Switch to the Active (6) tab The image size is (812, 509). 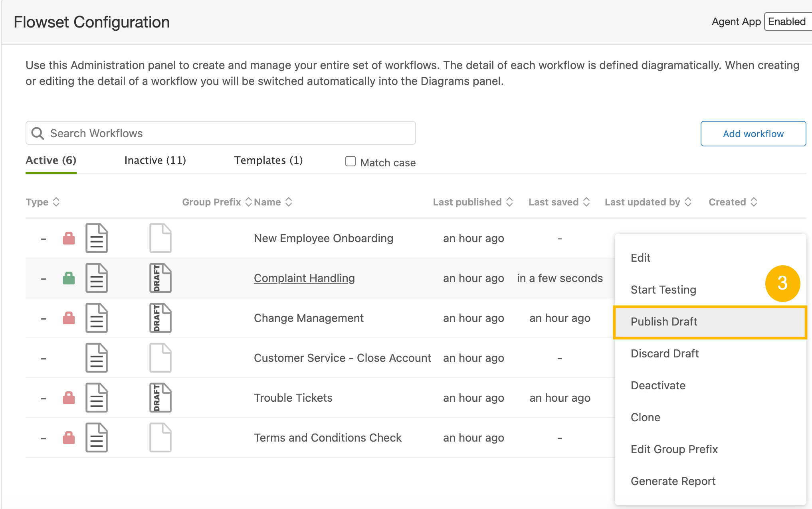51,160
